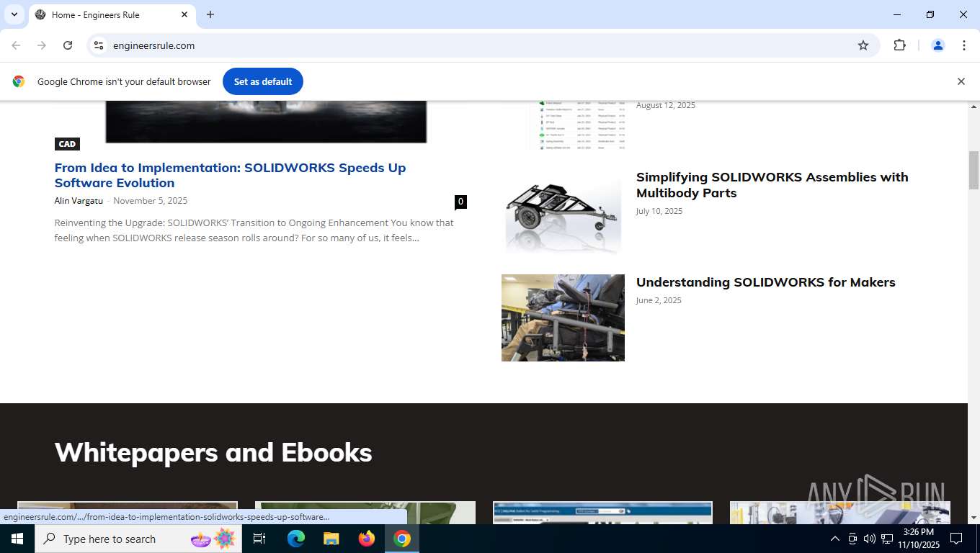980x553 pixels.
Task: Click the scrollbar up arrow
Action: [x=974, y=107]
